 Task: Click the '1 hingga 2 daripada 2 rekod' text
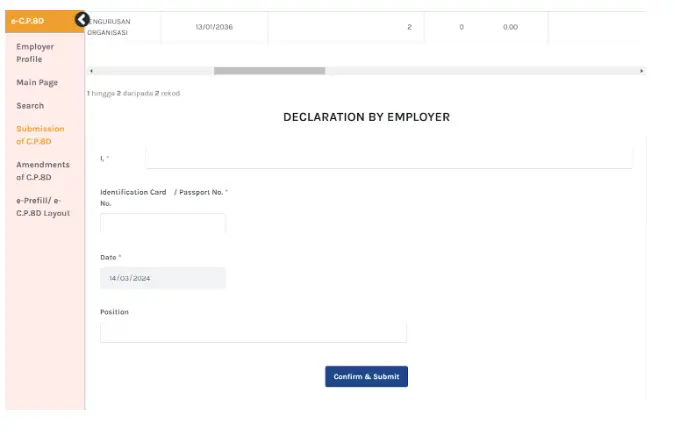pyautogui.click(x=133, y=93)
